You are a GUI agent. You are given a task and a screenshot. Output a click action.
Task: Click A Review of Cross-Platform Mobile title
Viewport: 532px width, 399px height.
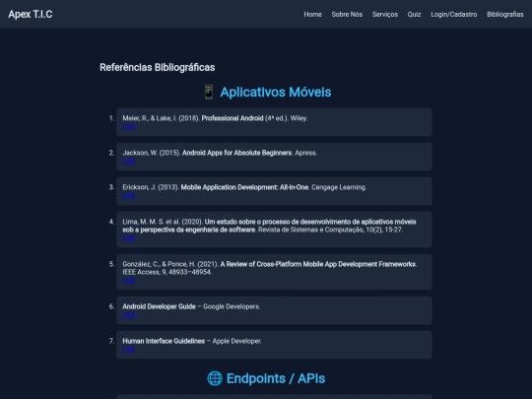coord(318,264)
